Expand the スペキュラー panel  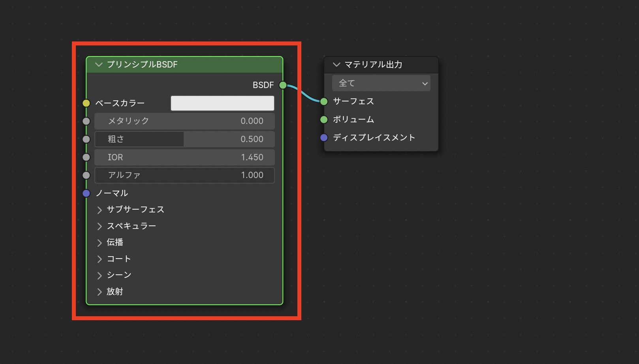coord(100,226)
